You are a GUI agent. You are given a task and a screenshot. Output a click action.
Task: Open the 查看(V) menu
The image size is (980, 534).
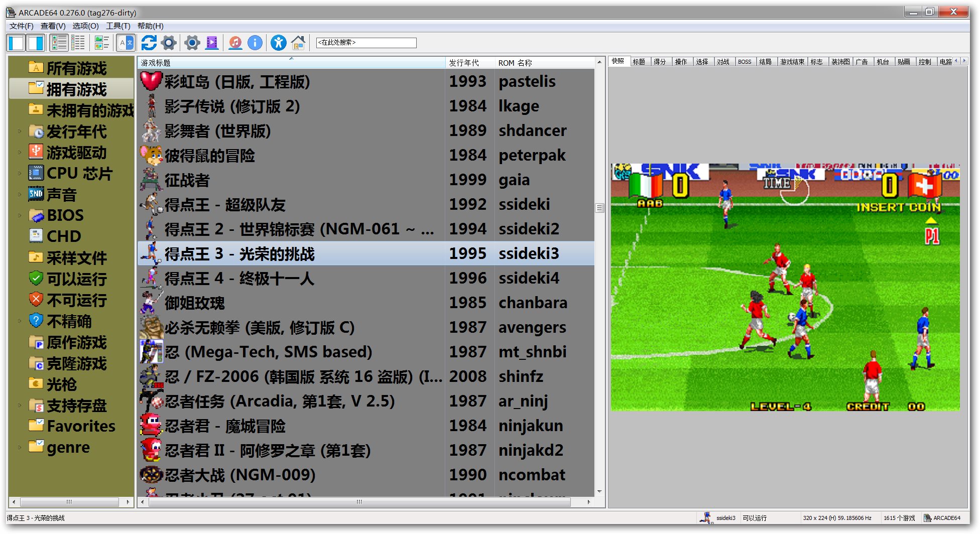tap(53, 26)
